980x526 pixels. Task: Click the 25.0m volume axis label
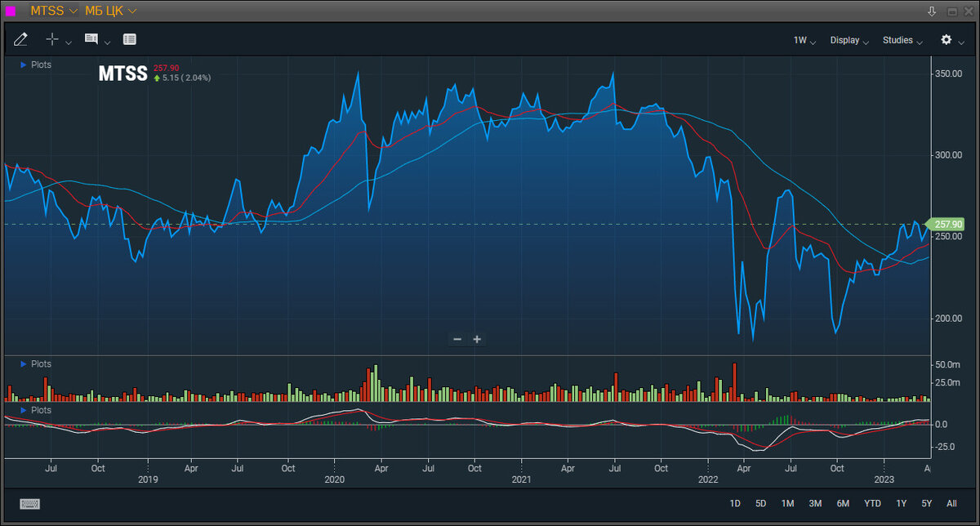click(947, 382)
